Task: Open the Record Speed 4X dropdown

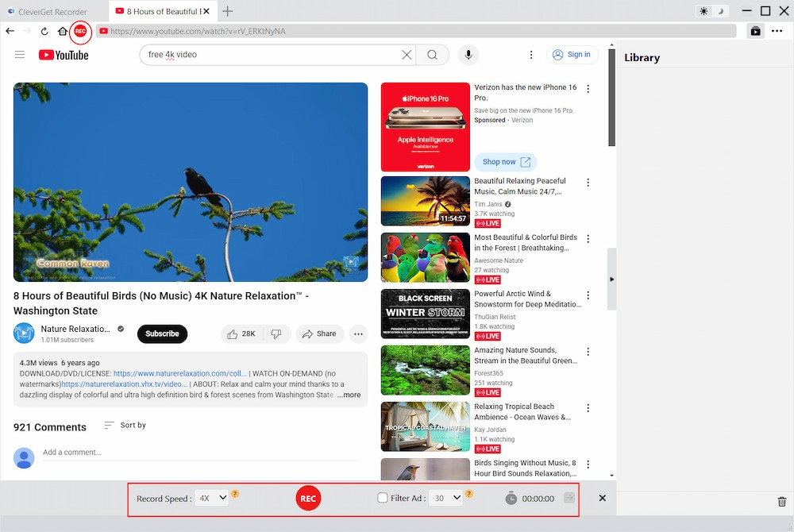Action: [212, 498]
